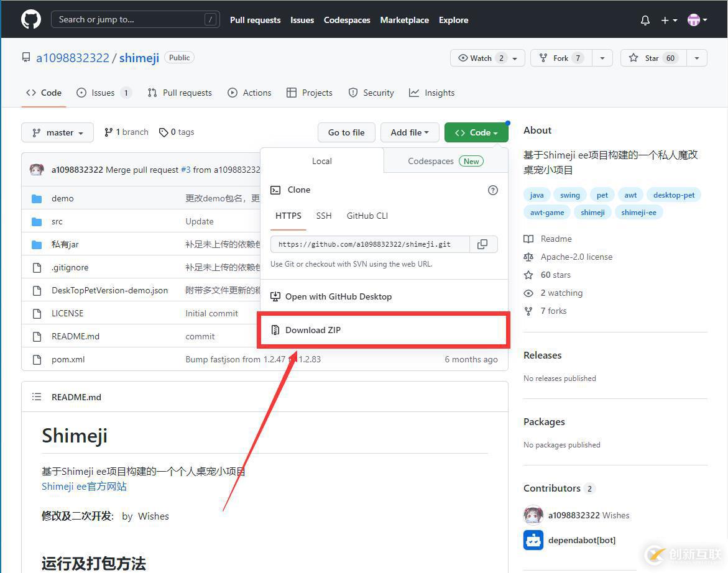
Task: Open the desktop-pet topic tag
Action: click(674, 195)
